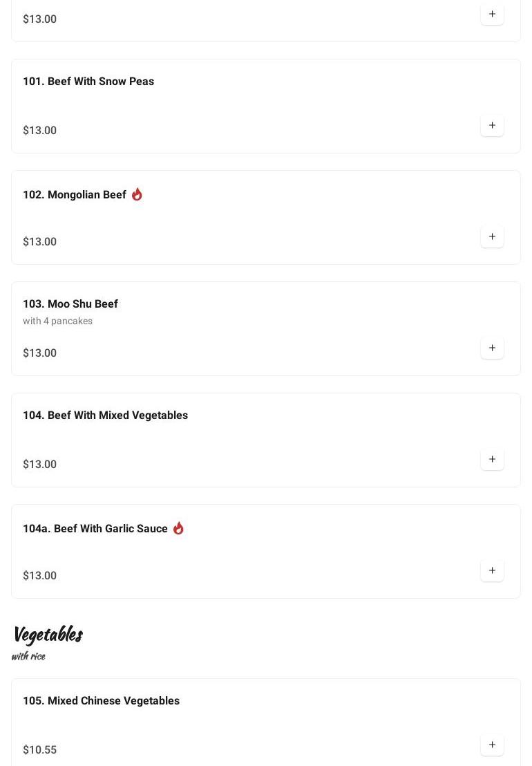Add Beef With Snow Peas using plus button
532x766 pixels.
tap(492, 125)
